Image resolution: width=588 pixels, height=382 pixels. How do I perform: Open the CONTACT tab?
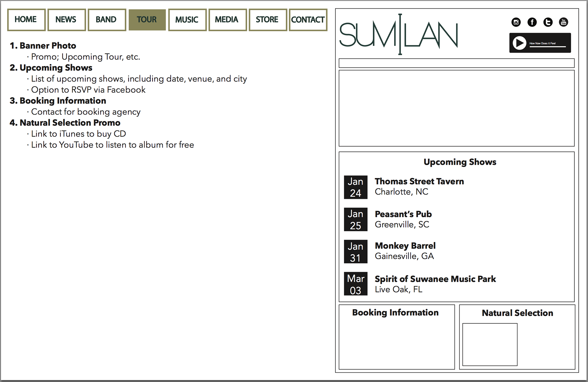pos(308,20)
